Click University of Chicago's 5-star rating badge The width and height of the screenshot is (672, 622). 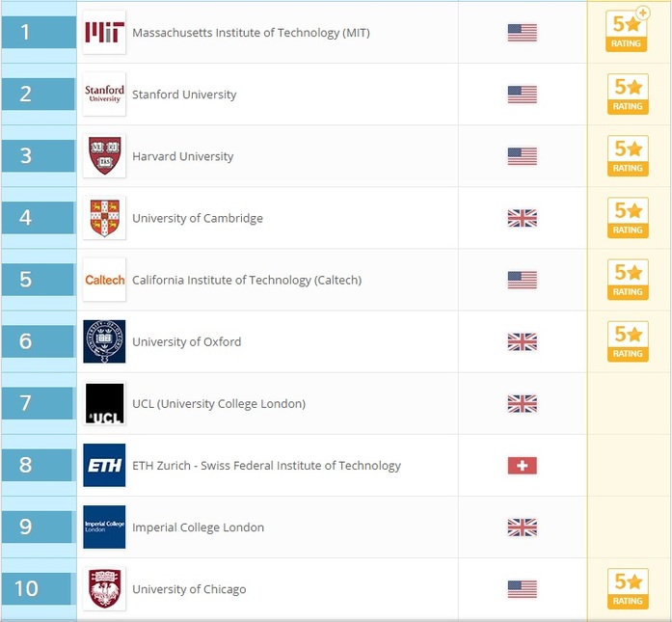pyautogui.click(x=628, y=588)
